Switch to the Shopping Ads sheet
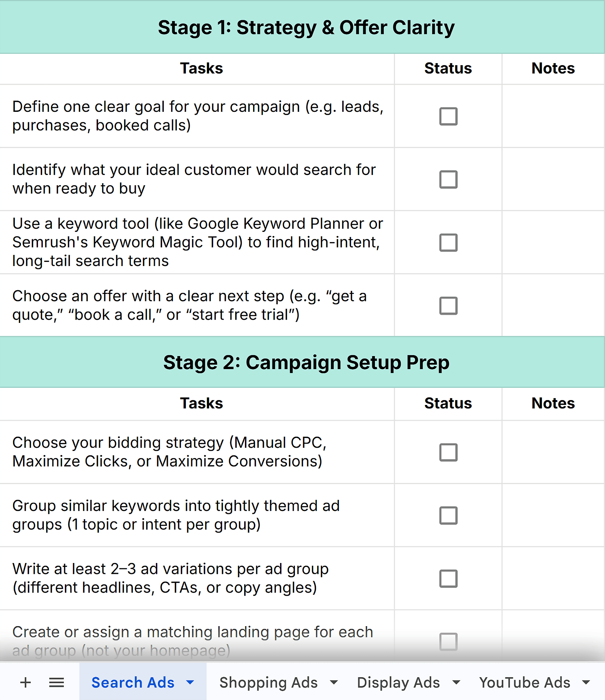605x700 pixels. click(x=268, y=682)
